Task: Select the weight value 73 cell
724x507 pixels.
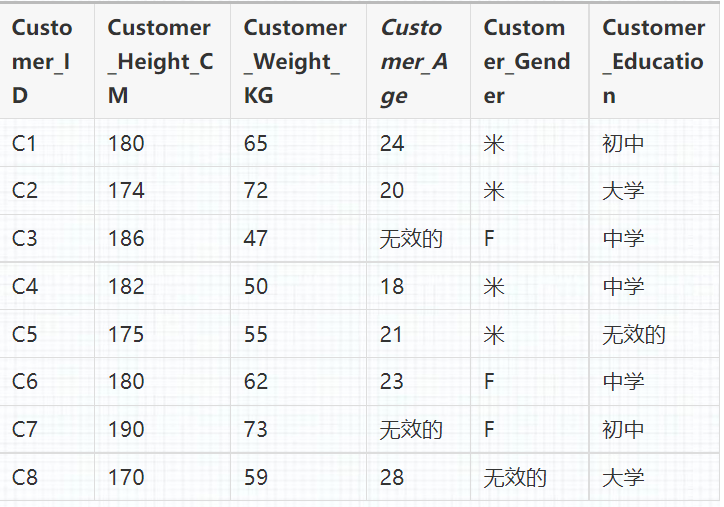Action: click(x=256, y=430)
